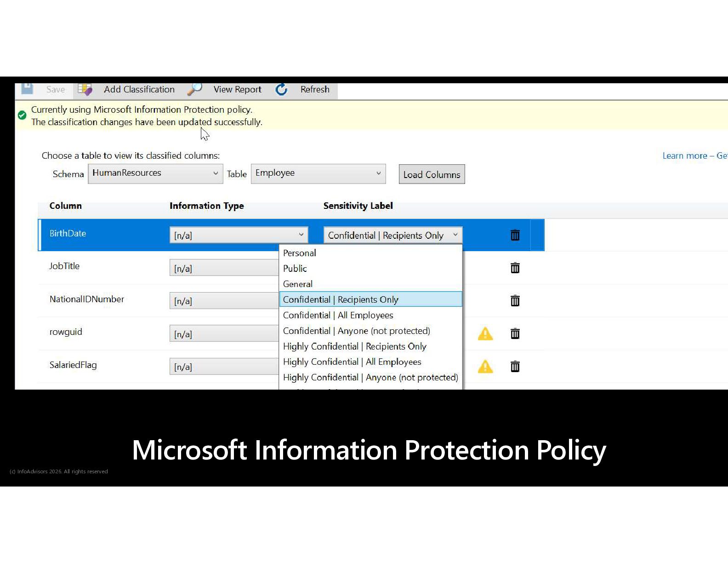The image size is (728, 563).
Task: Click the Column header
Action: pos(66,206)
